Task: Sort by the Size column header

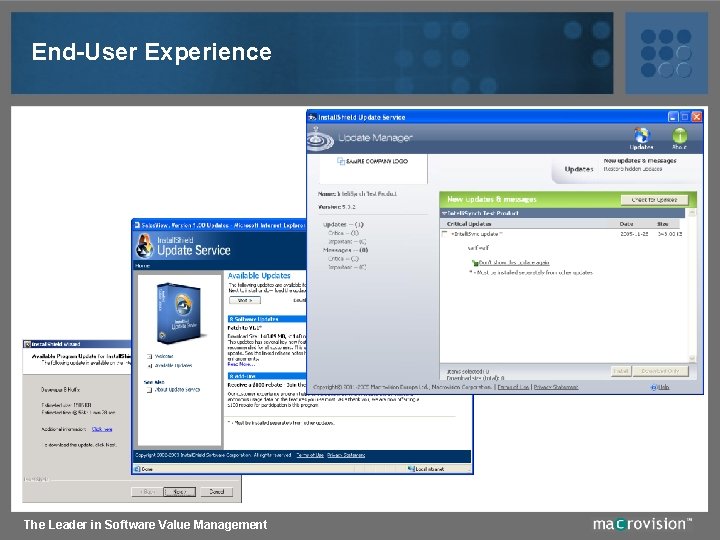Action: click(663, 224)
